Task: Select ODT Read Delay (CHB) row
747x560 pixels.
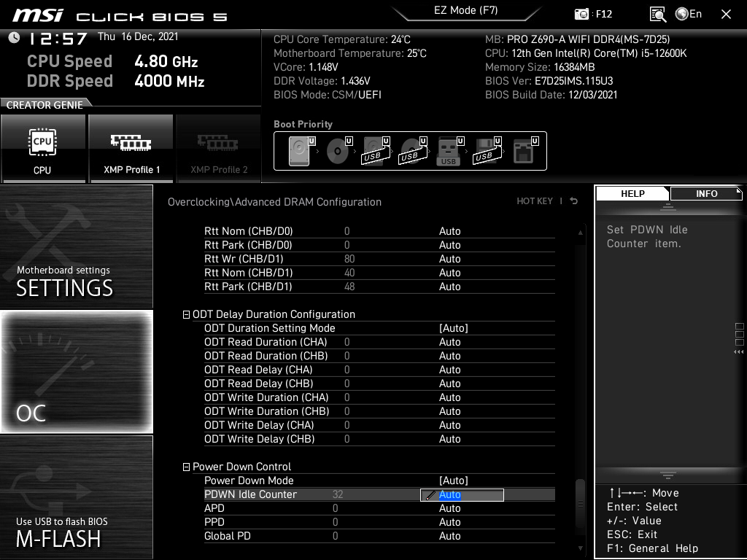Action: pyautogui.click(x=379, y=384)
